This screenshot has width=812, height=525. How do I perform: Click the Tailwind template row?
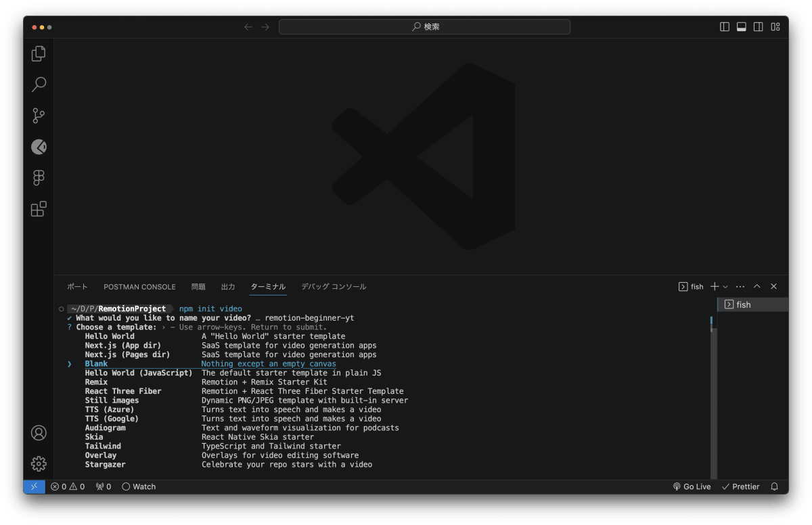point(213,446)
